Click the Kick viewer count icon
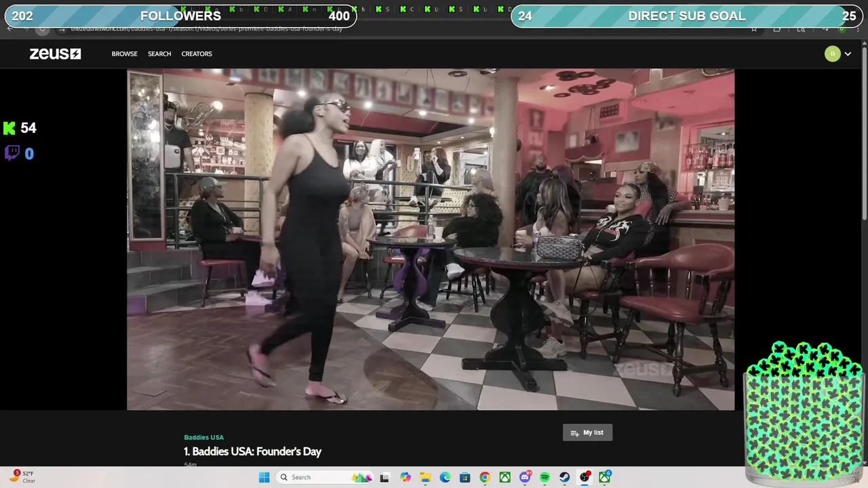This screenshot has height=488, width=868. click(x=9, y=128)
